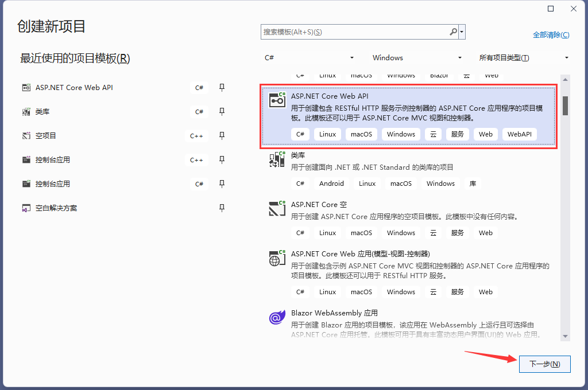The image size is (588, 390).
Task: Click the C++ 控制台应用 icon in the recent list
Action: coord(26,160)
